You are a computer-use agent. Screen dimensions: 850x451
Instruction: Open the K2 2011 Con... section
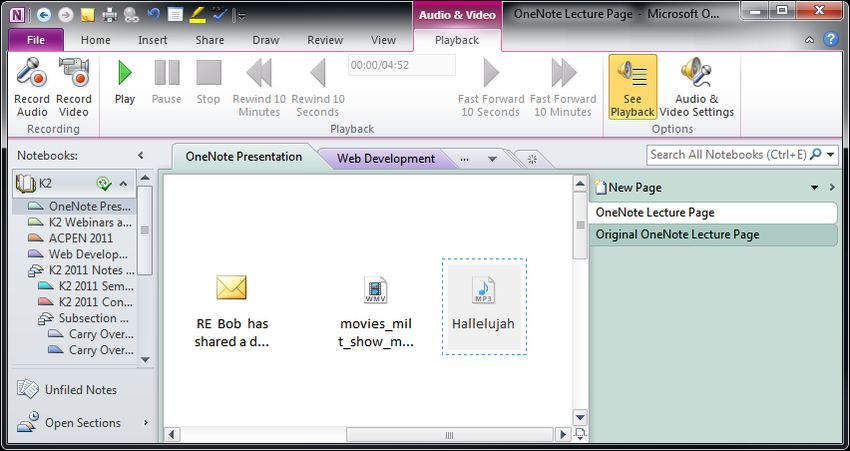click(86, 301)
